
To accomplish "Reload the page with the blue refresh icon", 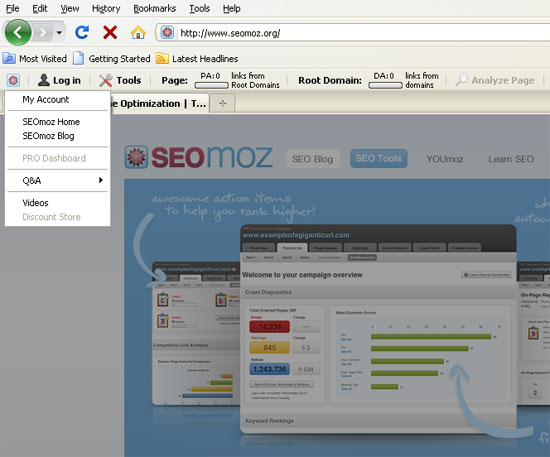I will pos(82,33).
